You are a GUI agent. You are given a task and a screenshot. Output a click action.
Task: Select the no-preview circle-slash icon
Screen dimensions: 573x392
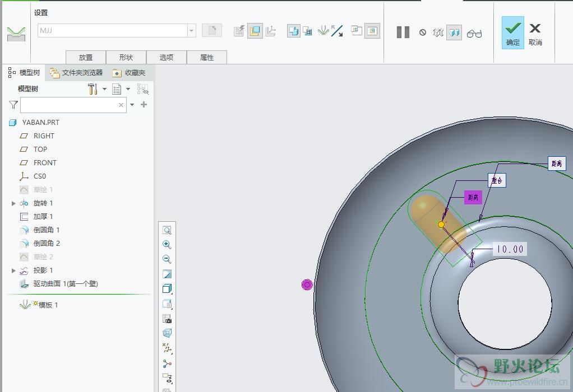423,32
